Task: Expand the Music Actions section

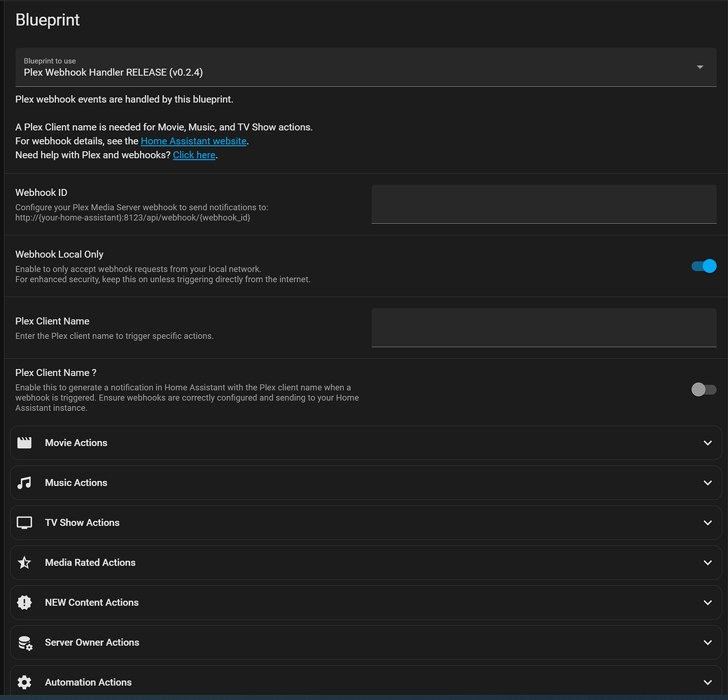Action: [x=708, y=482]
